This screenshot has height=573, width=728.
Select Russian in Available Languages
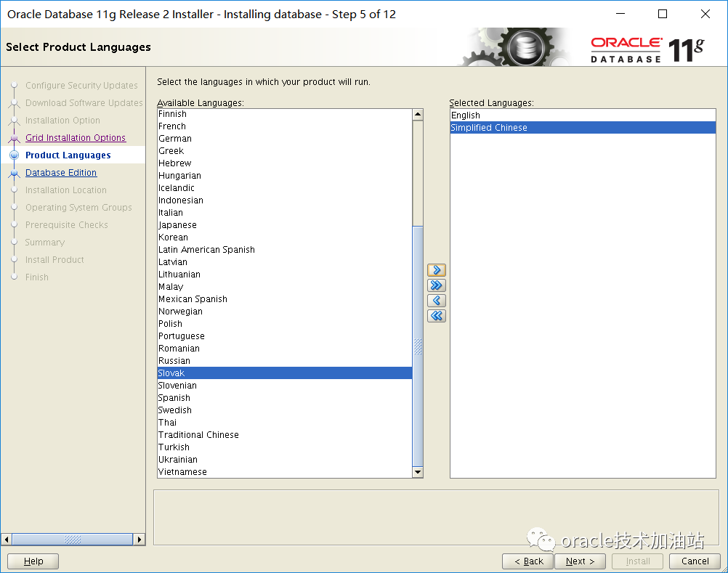[x=285, y=360]
